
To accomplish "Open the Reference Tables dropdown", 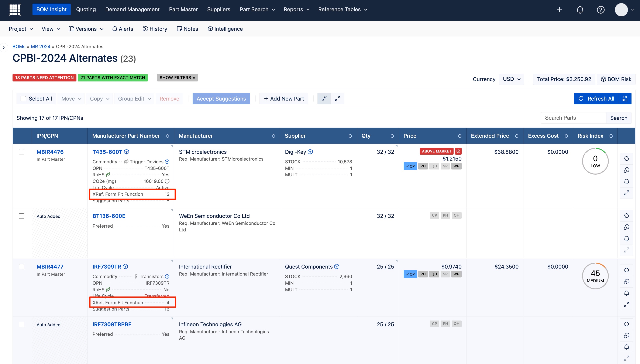I will coord(343,10).
